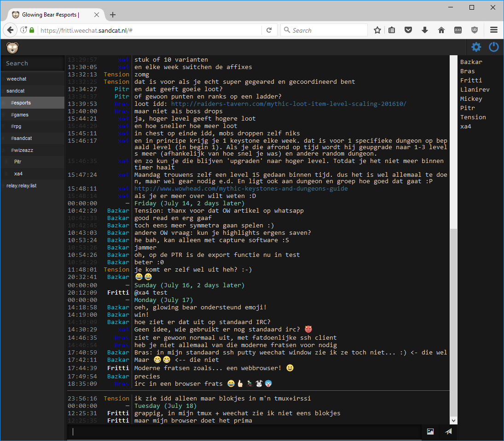This screenshot has height=441, width=504.
Task: Save page to Pocket
Action: pyautogui.click(x=408, y=30)
